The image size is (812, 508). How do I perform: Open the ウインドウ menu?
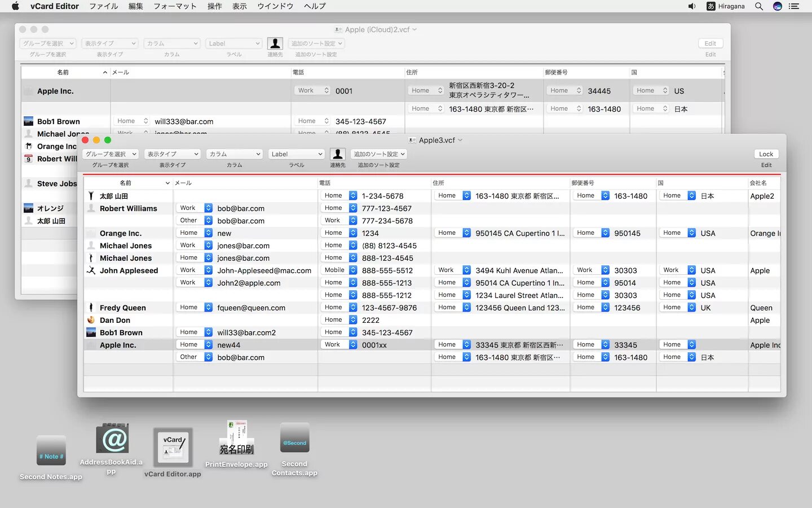pos(275,6)
